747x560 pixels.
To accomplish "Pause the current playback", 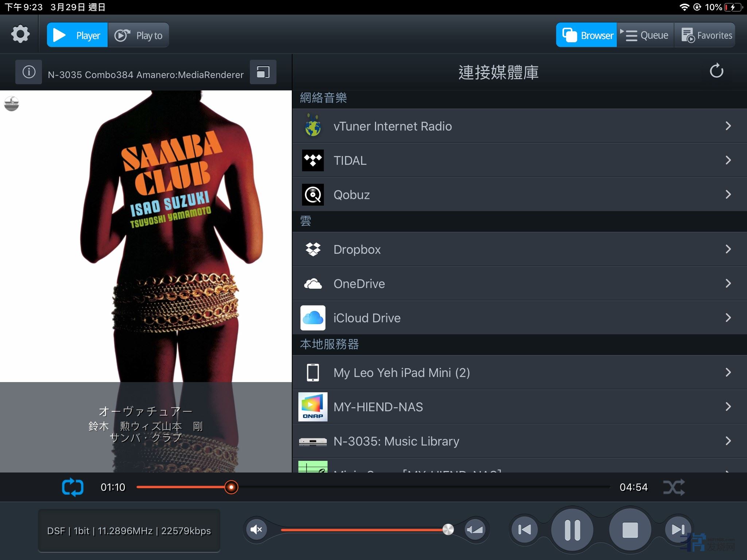I will click(x=572, y=529).
